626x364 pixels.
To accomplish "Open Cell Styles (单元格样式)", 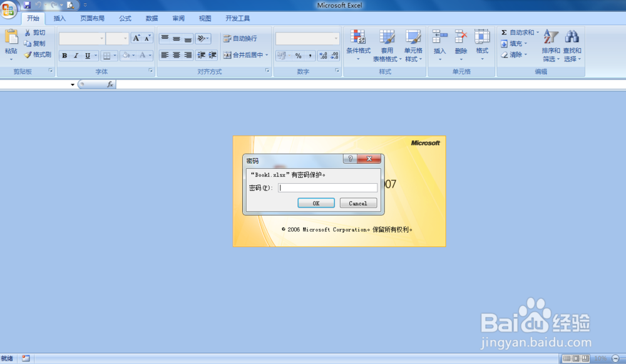I will (413, 45).
